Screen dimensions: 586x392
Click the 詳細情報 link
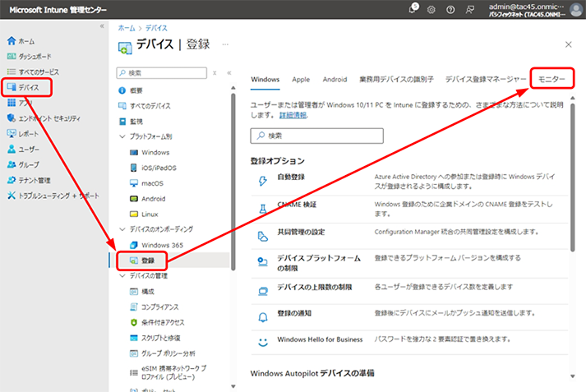[293, 115]
